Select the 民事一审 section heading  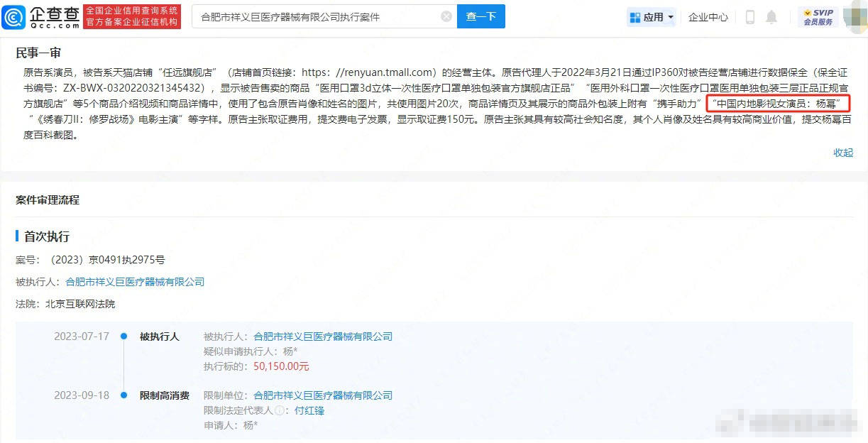coord(38,53)
